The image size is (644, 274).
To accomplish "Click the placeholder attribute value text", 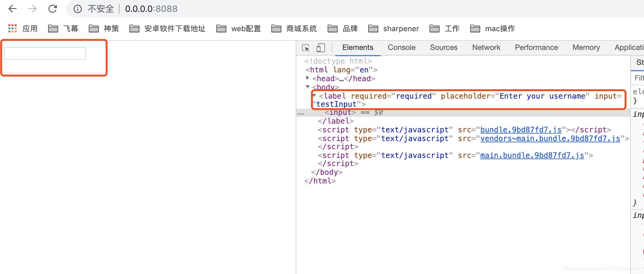I will coord(542,96).
